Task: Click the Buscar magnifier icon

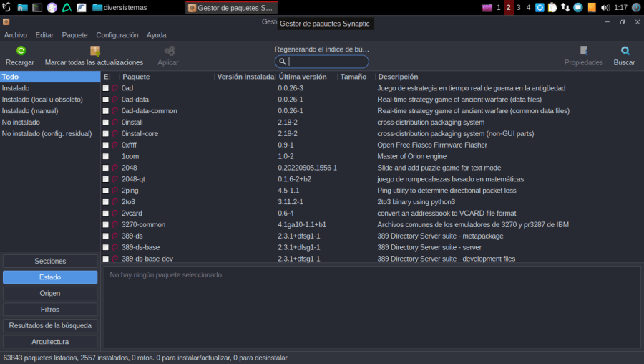Action: 625,51
